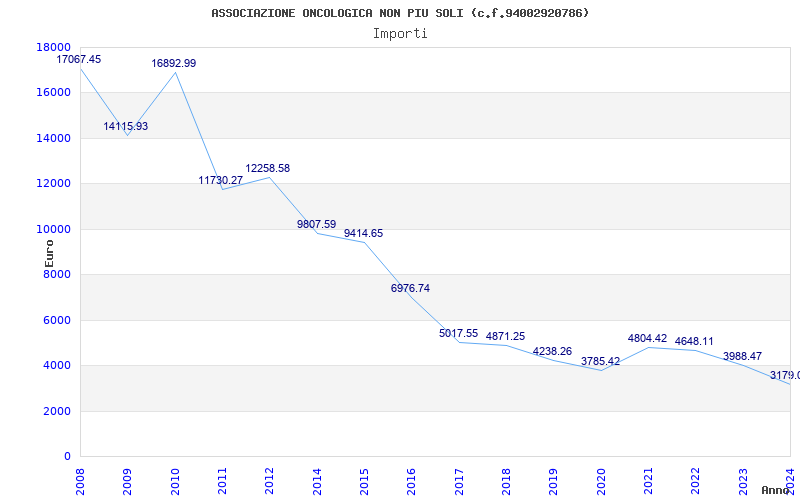Image resolution: width=800 pixels, height=500 pixels.
Task: Click the 10000 y-axis tick label
Action: [x=54, y=229]
